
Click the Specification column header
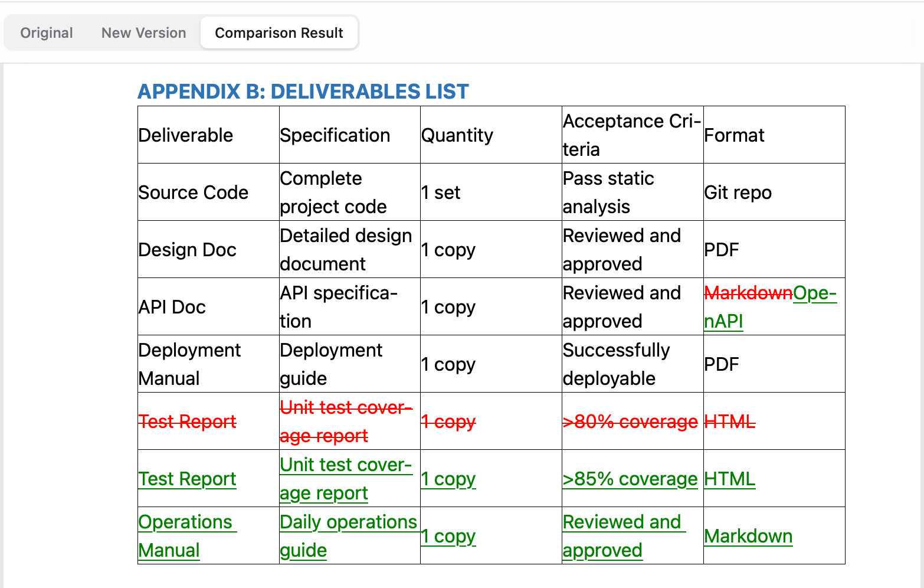coord(350,135)
